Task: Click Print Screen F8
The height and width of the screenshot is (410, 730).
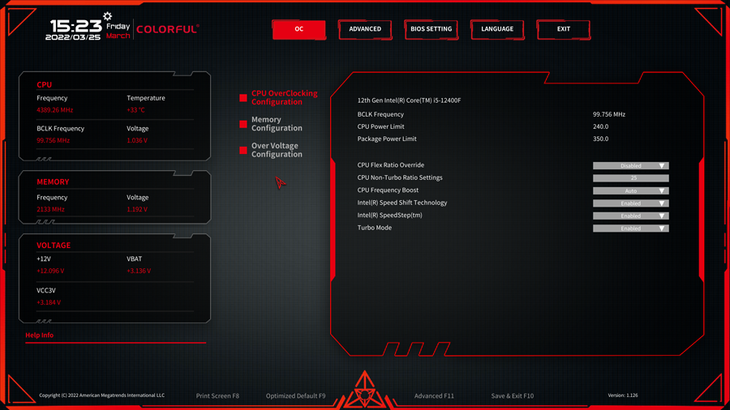Action: (x=217, y=396)
